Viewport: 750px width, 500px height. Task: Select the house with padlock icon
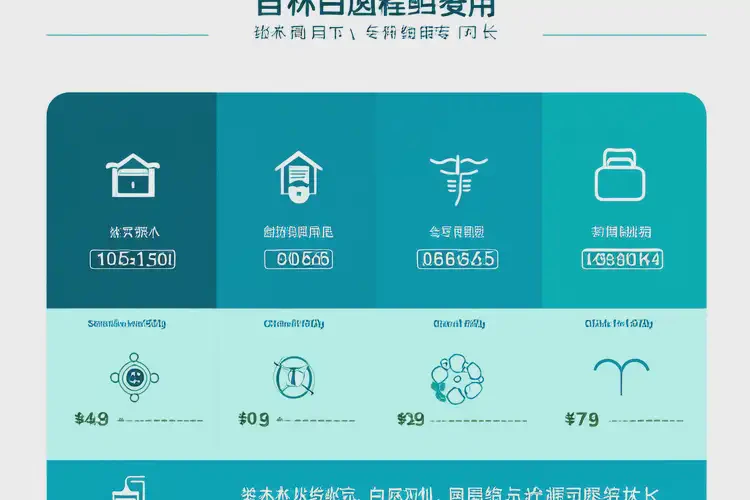pos(298,174)
